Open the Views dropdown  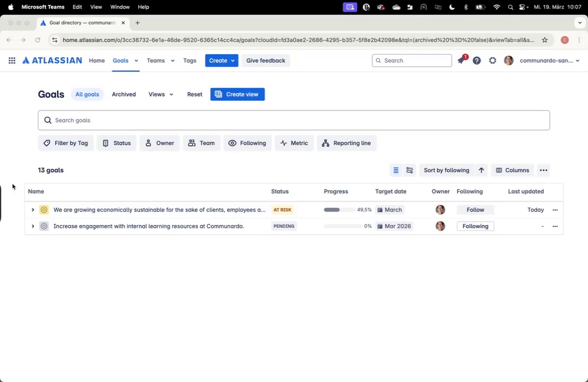(x=160, y=94)
